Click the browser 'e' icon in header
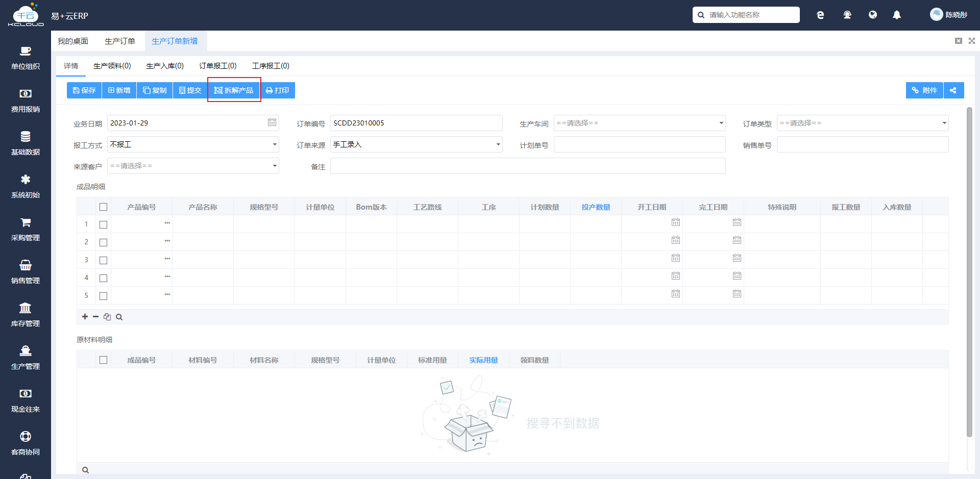Viewport: 980px width, 479px height. point(820,15)
